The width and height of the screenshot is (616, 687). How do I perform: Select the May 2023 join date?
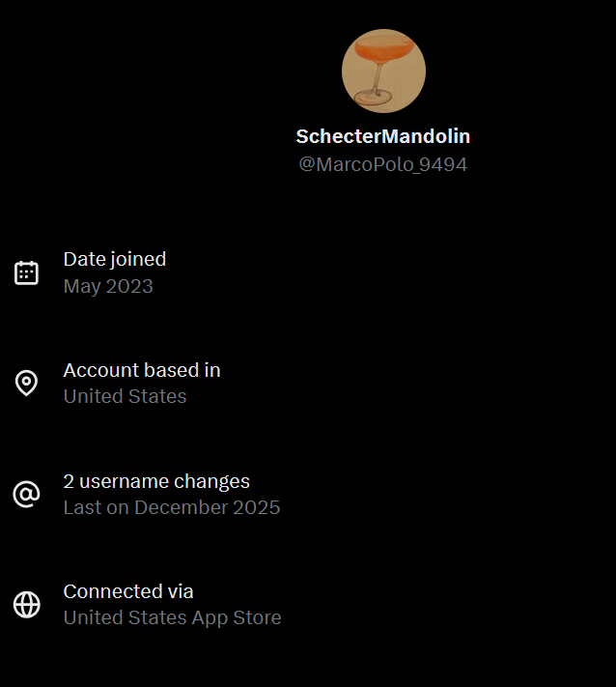click(108, 286)
